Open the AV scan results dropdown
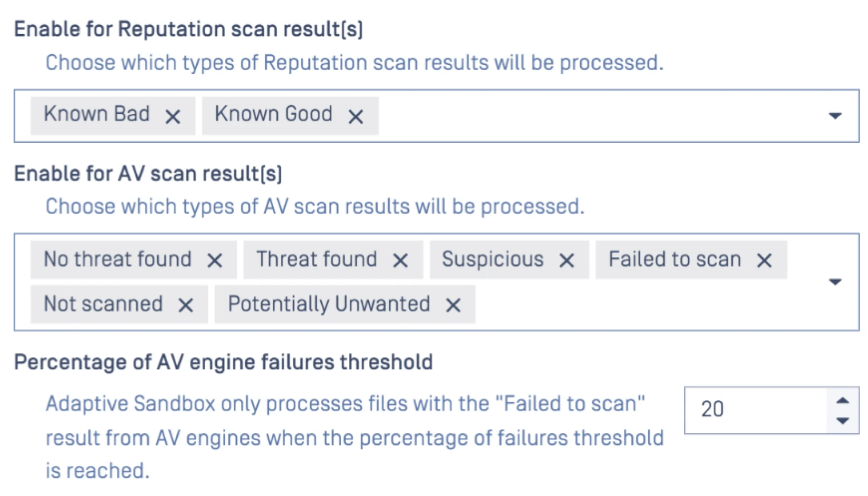Image resolution: width=868 pixels, height=496 pixels. coord(835,282)
